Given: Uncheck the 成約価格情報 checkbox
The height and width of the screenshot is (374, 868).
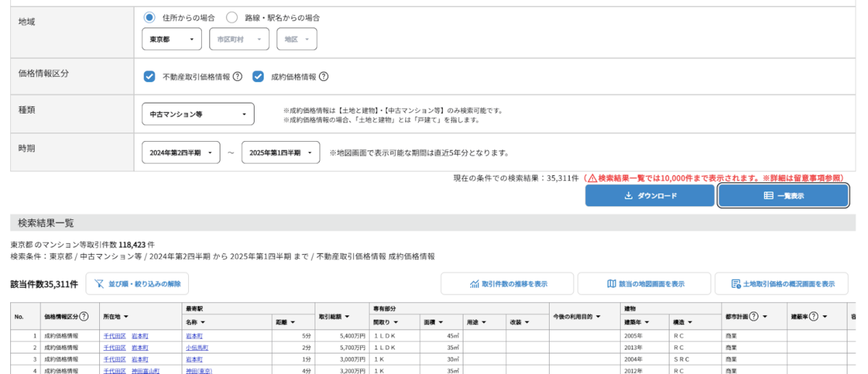Looking at the screenshot, I should pos(258,77).
